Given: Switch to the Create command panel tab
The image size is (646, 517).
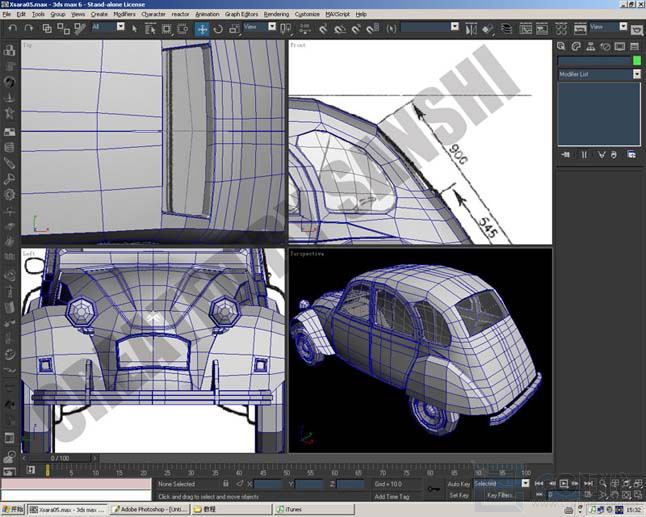Looking at the screenshot, I should pyautogui.click(x=561, y=46).
